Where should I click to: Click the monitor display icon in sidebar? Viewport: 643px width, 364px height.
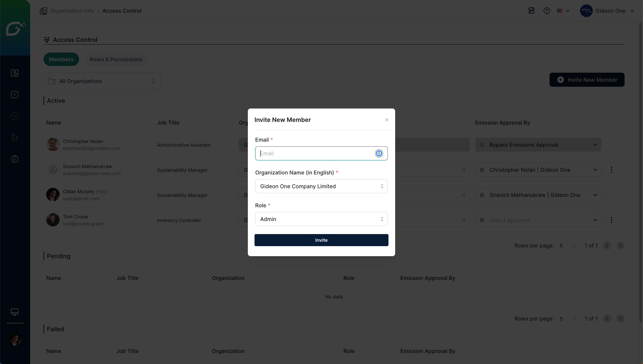pos(15,312)
